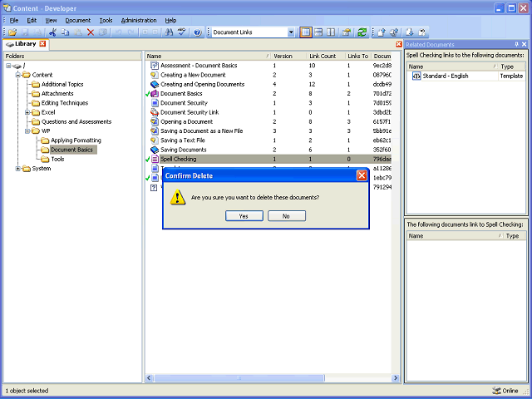Click the Properties toolbar icon

[347, 32]
